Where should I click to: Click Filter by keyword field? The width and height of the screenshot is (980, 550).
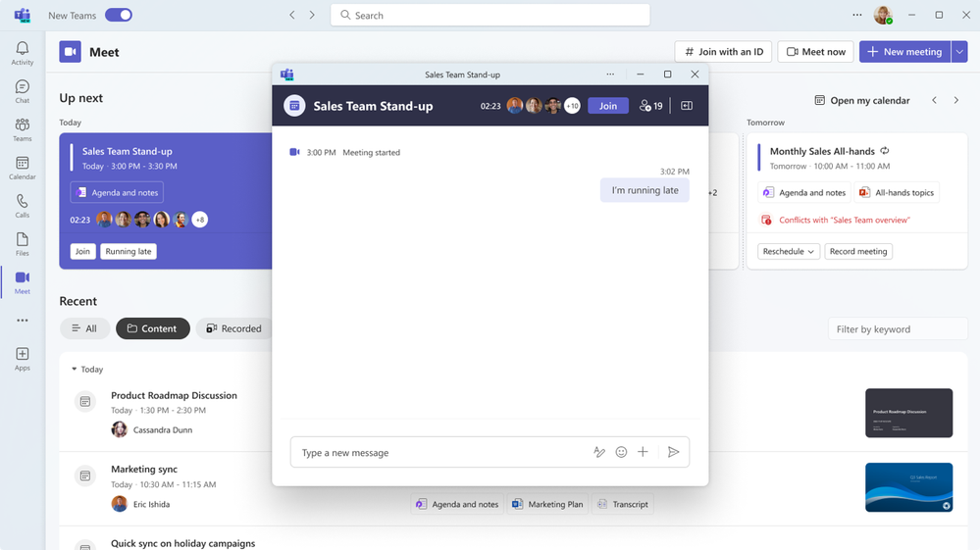pos(898,329)
